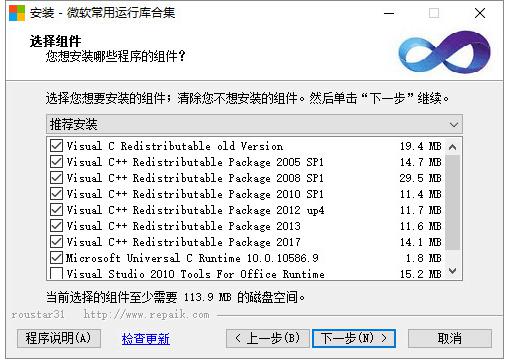This screenshot has width=518, height=360.
Task: Click the 程序说明(A) button
Action: (x=59, y=338)
